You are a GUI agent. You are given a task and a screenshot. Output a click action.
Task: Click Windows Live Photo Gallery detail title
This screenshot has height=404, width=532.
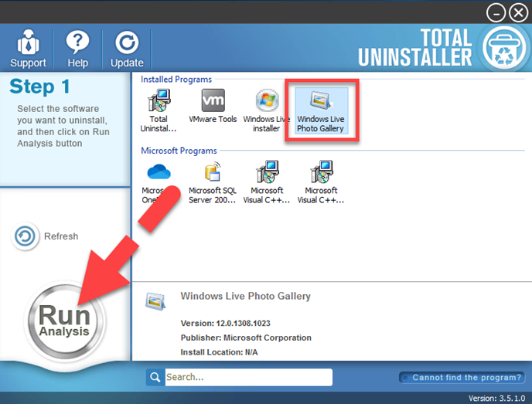coord(246,296)
